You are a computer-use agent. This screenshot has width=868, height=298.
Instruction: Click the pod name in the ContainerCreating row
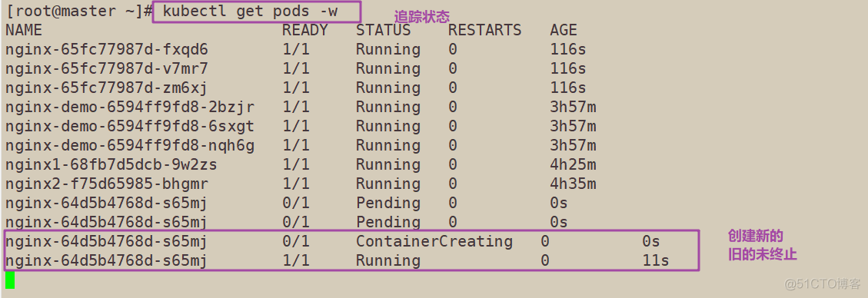107,242
